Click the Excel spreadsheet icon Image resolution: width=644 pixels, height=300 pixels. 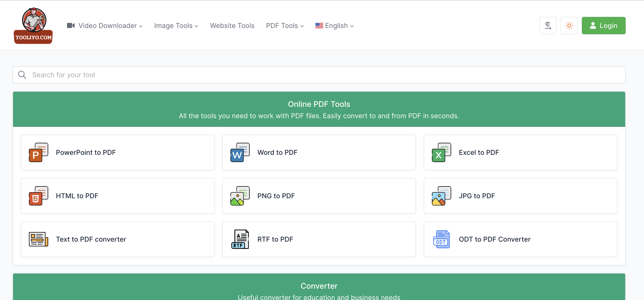pos(442,152)
